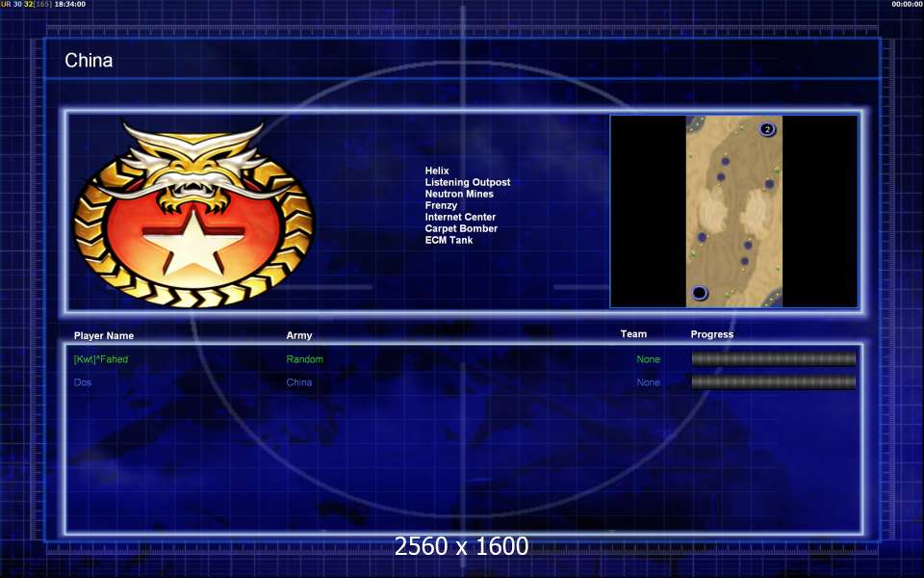Click the 'Player Name' column header
Image resolution: width=924 pixels, height=578 pixels.
104,335
